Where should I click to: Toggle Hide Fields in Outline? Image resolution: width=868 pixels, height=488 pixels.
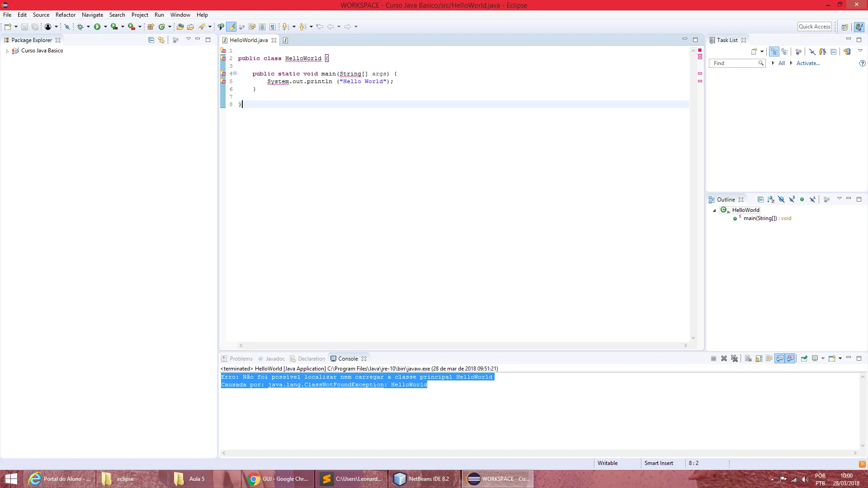pos(781,199)
